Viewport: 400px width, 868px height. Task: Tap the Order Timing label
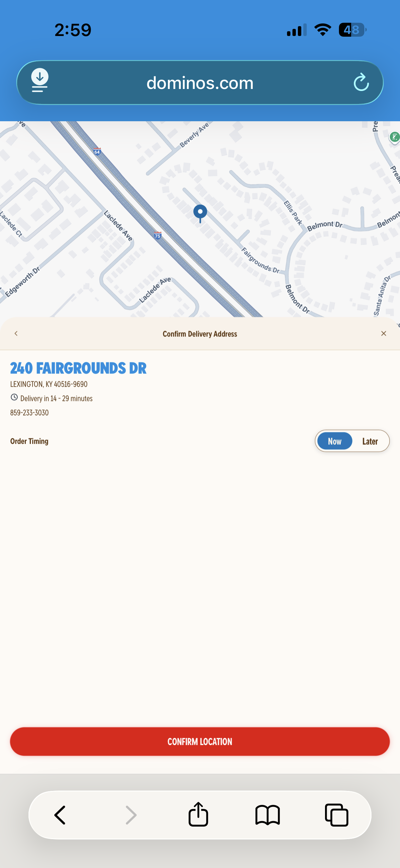coord(29,441)
